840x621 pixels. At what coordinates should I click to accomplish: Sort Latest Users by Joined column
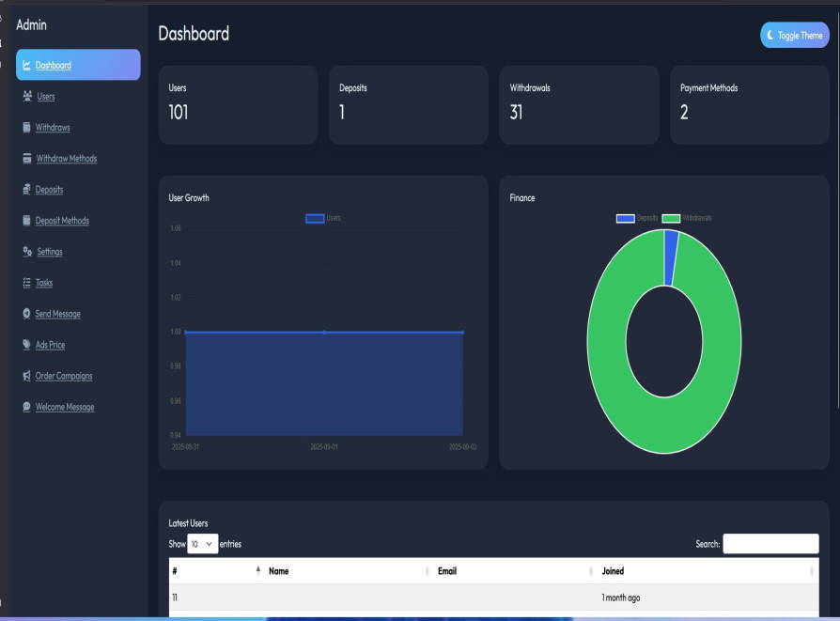point(706,570)
